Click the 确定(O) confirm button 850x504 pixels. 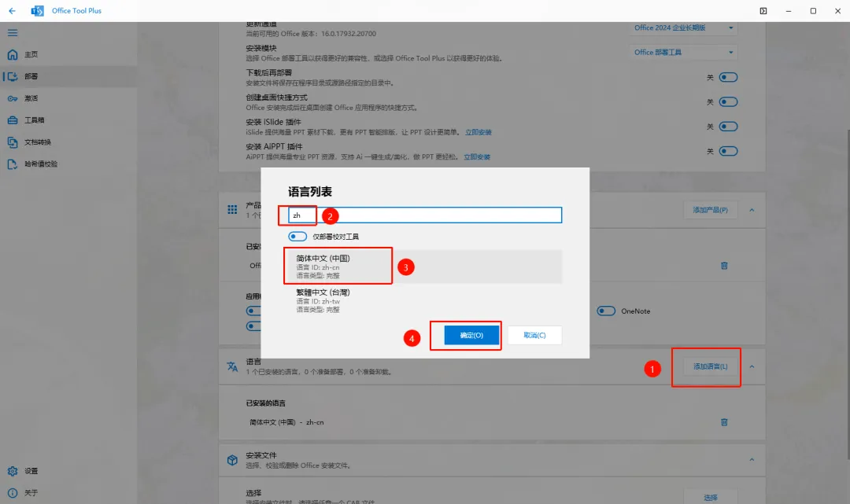tap(471, 335)
